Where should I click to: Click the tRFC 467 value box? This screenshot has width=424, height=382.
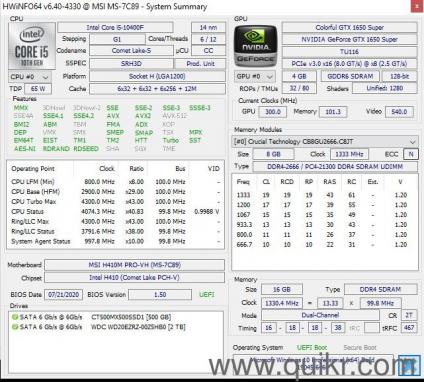(409, 328)
